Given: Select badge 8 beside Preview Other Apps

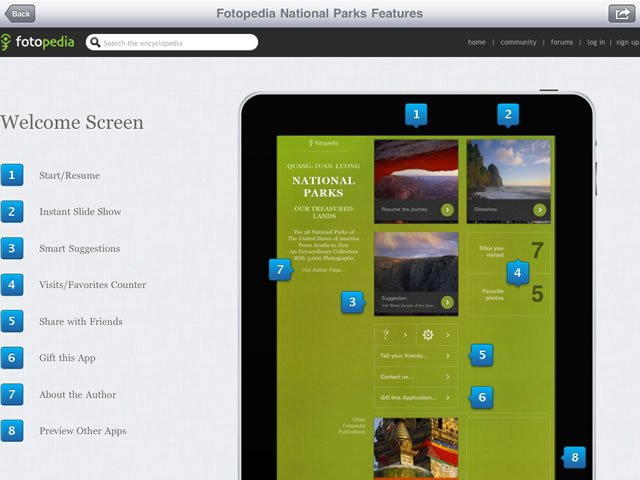Looking at the screenshot, I should click(x=12, y=431).
